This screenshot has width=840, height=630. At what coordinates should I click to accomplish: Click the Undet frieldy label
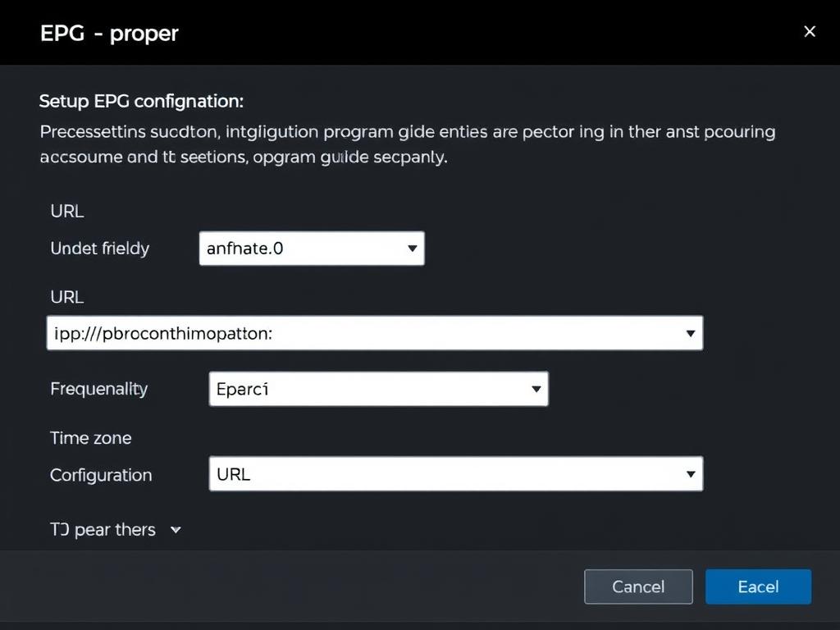(100, 249)
